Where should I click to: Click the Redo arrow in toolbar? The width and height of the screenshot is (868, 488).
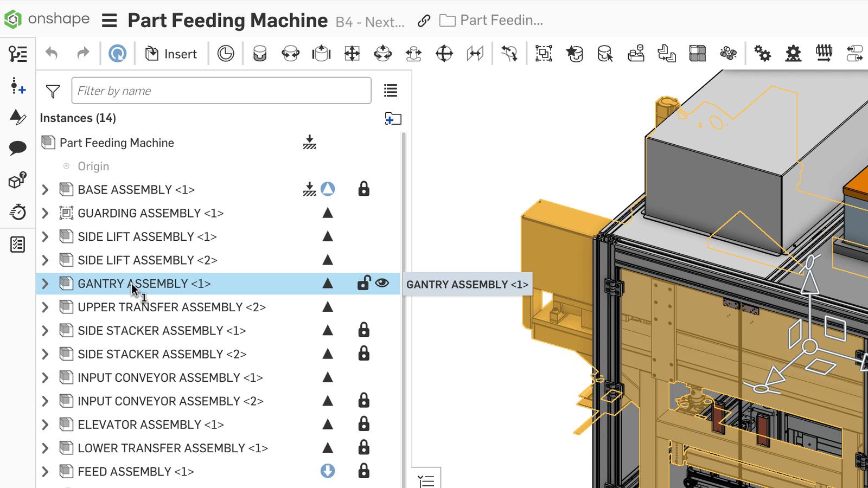coord(82,53)
